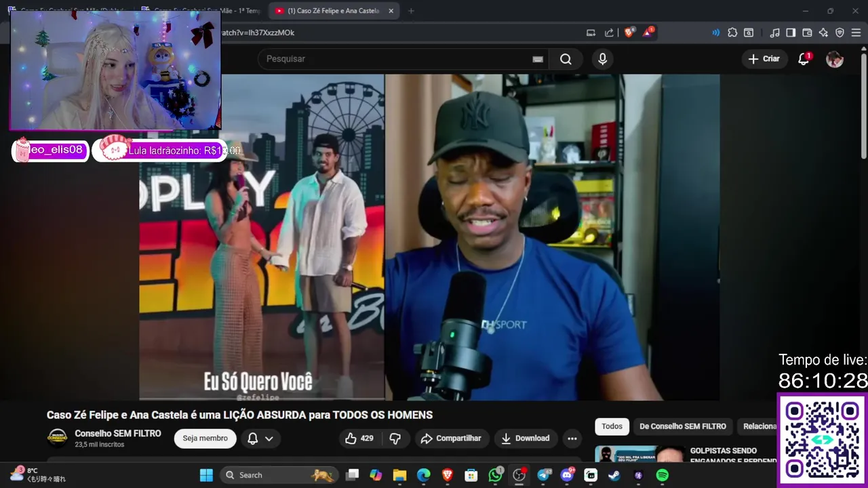Screen dimensions: 868x488
Task: Open Microsoft Edge from taskbar
Action: click(423, 475)
